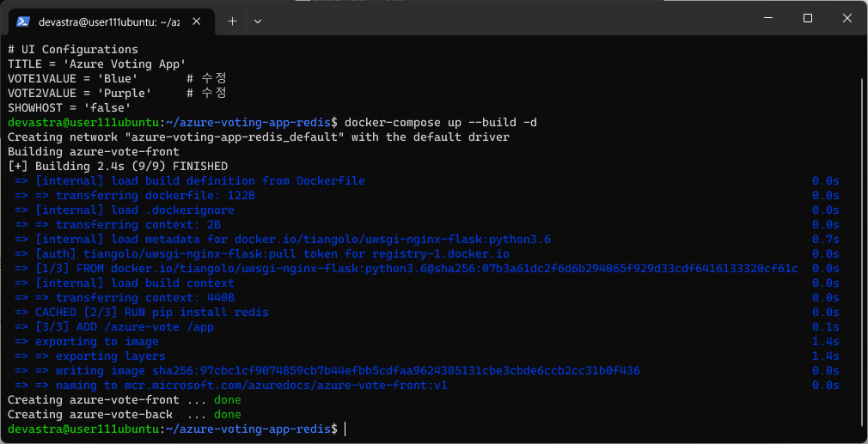Click the command 'docker-compose up --build -d'
This screenshot has height=444, width=868.
(441, 122)
